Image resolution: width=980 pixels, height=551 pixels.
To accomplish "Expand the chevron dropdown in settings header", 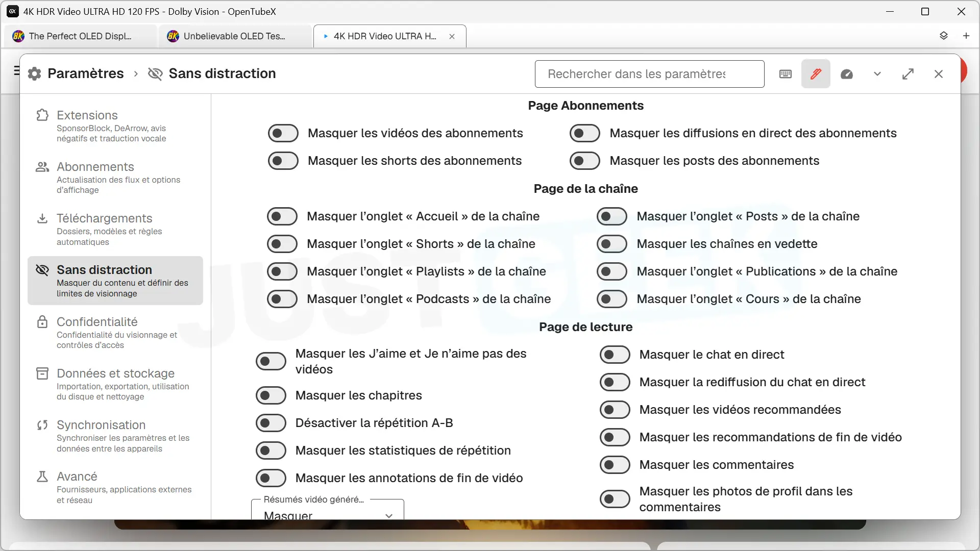I will click(877, 74).
